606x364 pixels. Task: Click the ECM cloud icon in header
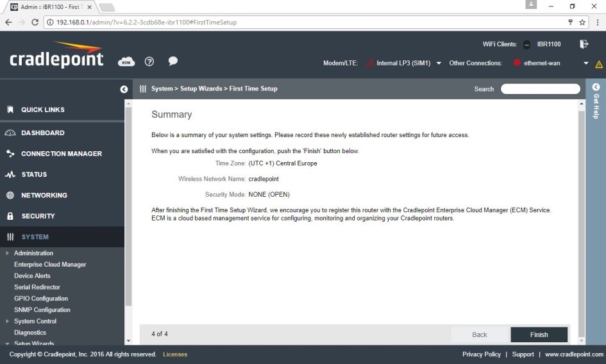(127, 62)
